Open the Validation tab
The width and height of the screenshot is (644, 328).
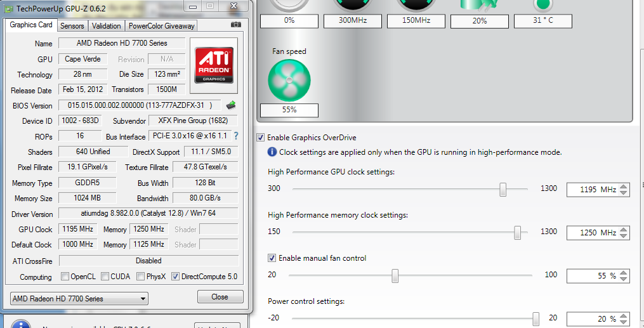[x=106, y=26]
